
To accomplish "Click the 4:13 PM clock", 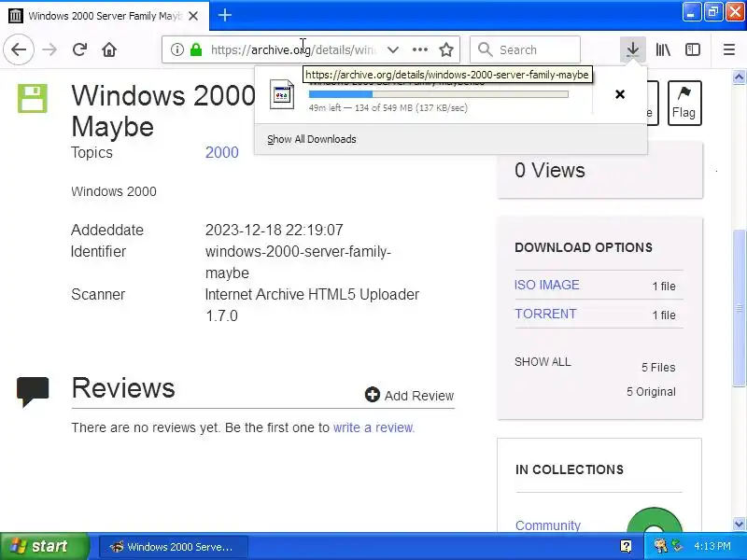I will pyautogui.click(x=712, y=546).
